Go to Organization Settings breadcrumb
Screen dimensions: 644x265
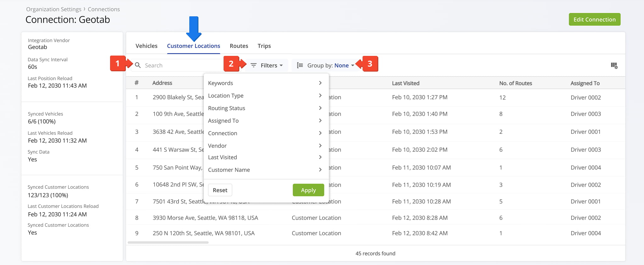tap(54, 9)
